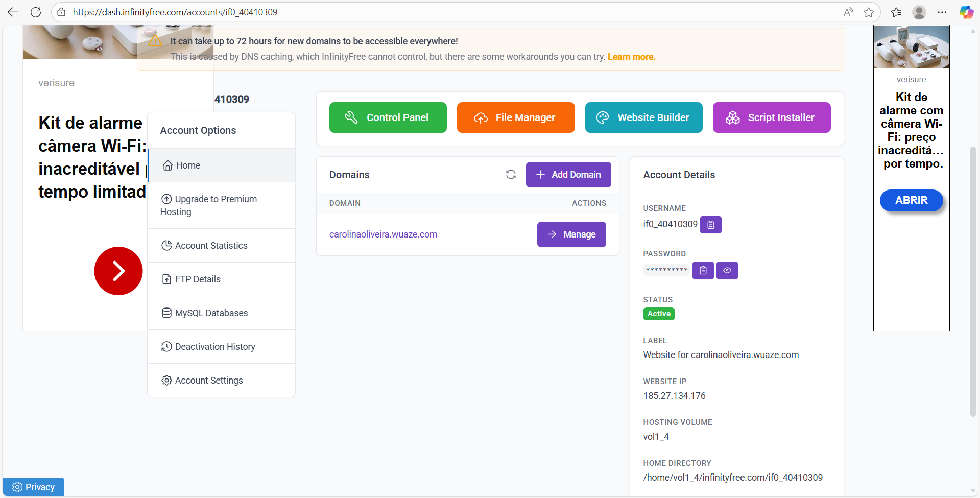Manage the carolinaoliveira.wuaze.com domain
Image resolution: width=980 pixels, height=498 pixels.
pyautogui.click(x=571, y=234)
